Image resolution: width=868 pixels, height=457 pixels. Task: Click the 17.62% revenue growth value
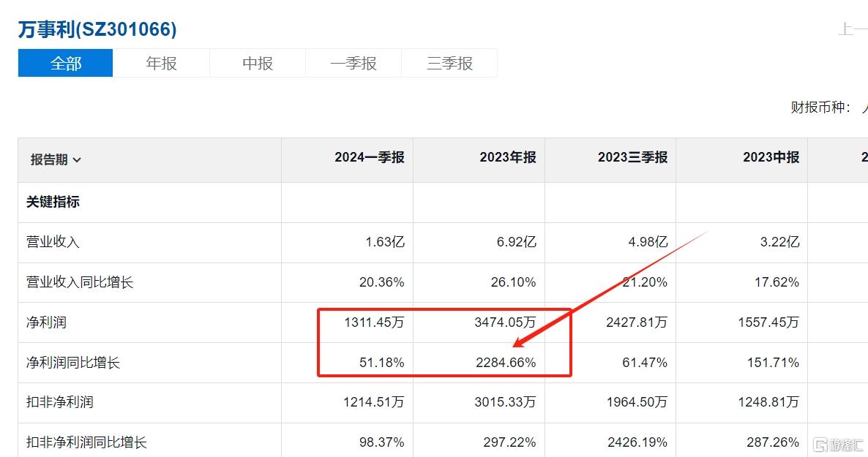click(777, 282)
